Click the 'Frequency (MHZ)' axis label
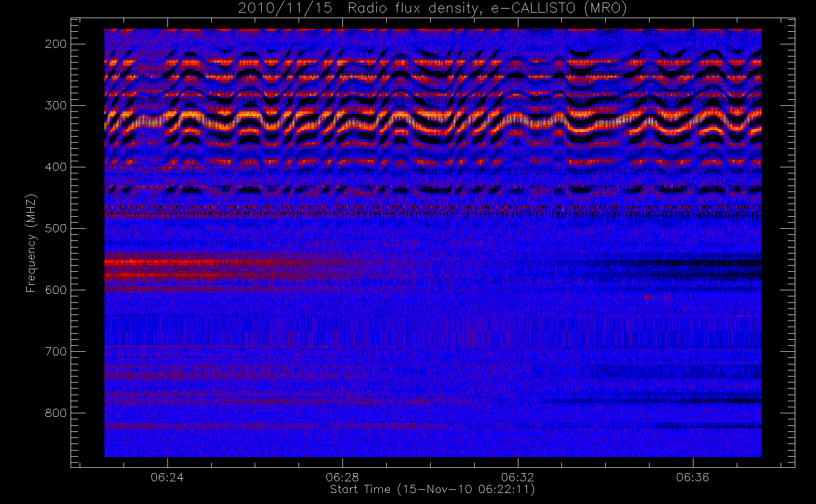 (31, 243)
